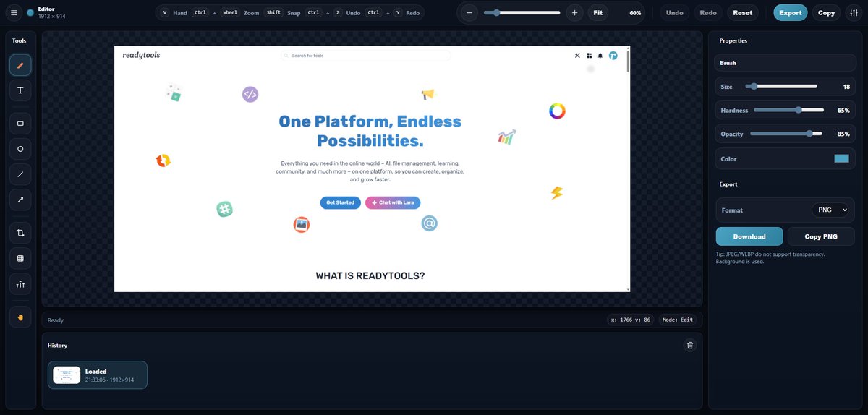Click the Brush properties header
This screenshot has height=415, width=868.
point(785,63)
